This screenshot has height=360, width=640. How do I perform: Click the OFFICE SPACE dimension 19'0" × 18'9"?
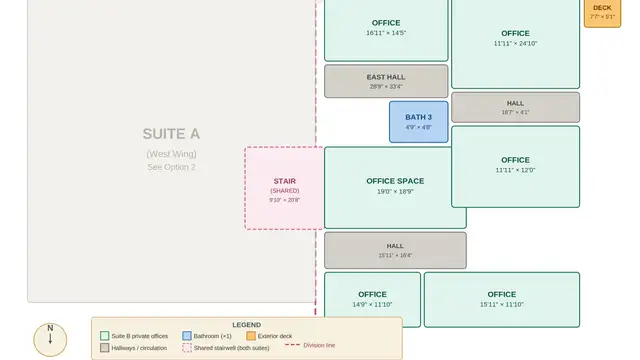395,191
